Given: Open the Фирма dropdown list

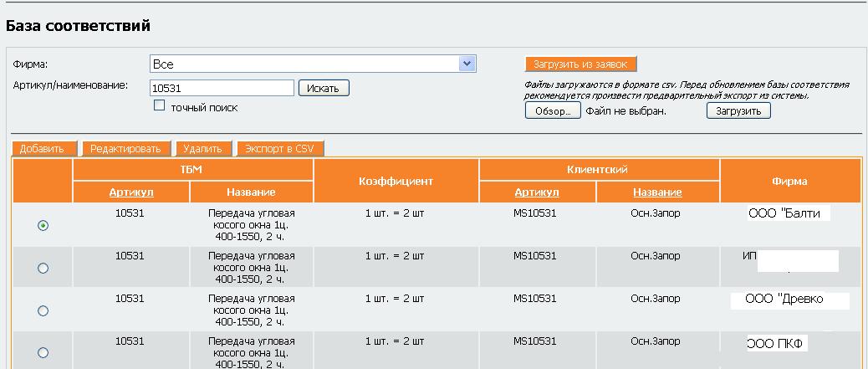Looking at the screenshot, I should (x=467, y=64).
